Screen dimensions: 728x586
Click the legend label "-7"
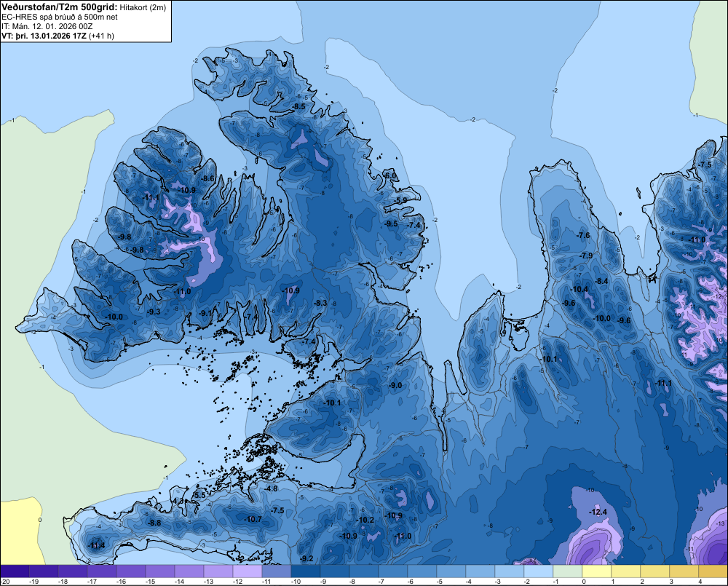pos(382,582)
